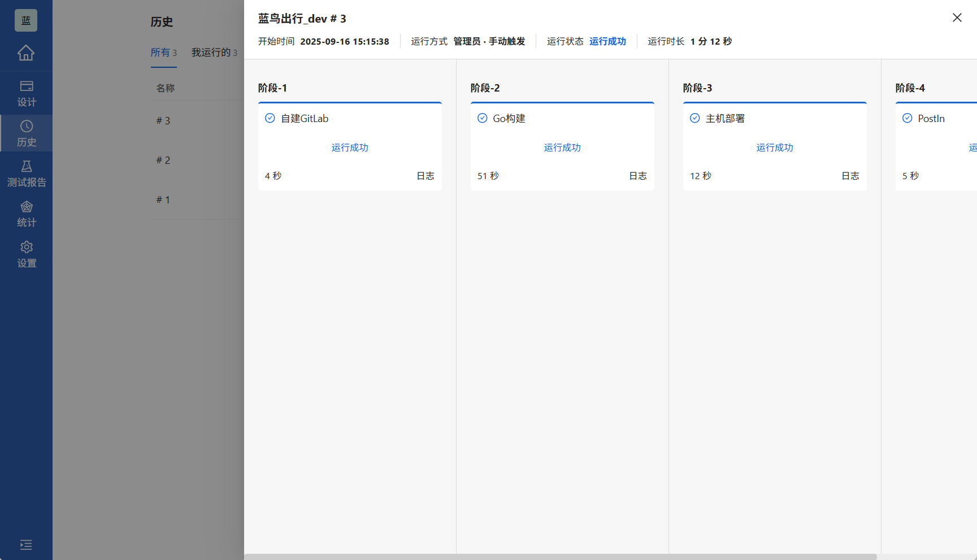Open the 设计 design section
The height and width of the screenshot is (560, 977).
click(26, 94)
